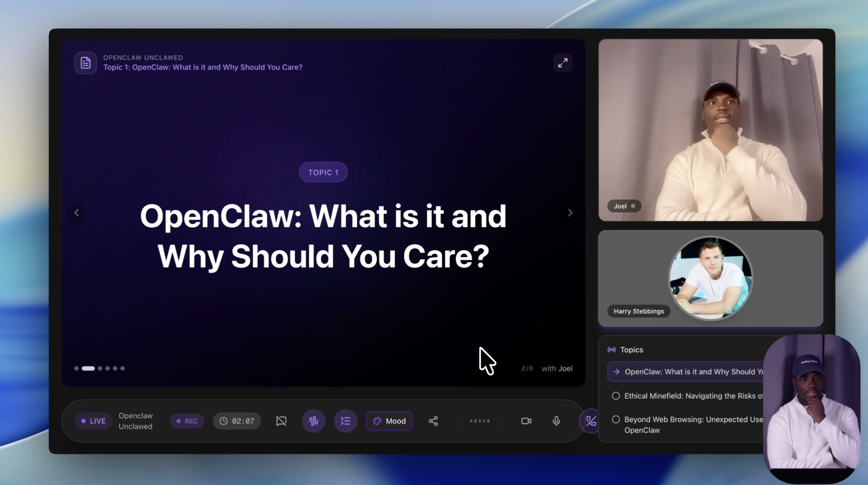Click the REC recording button
Viewport: 868px width, 485px height.
tap(187, 421)
